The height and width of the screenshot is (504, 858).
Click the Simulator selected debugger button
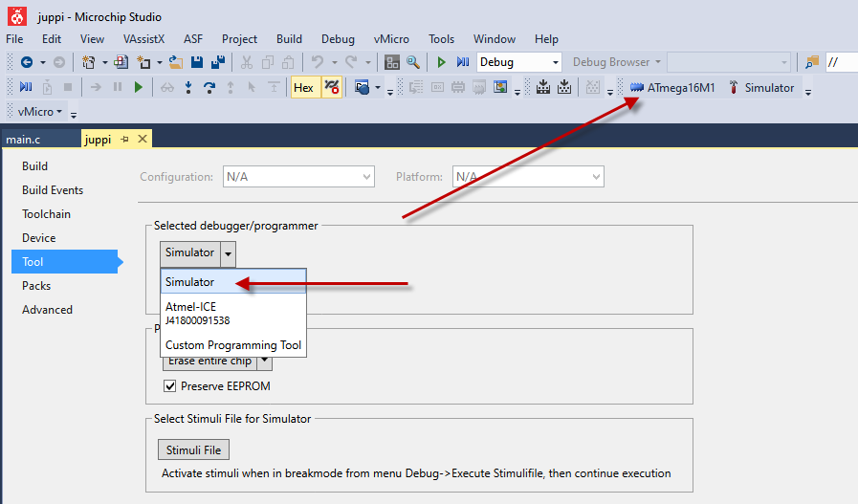click(x=190, y=252)
